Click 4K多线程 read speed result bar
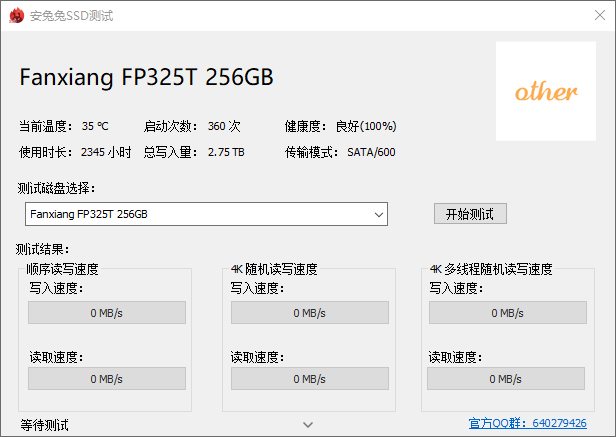616x437 pixels. coord(506,379)
